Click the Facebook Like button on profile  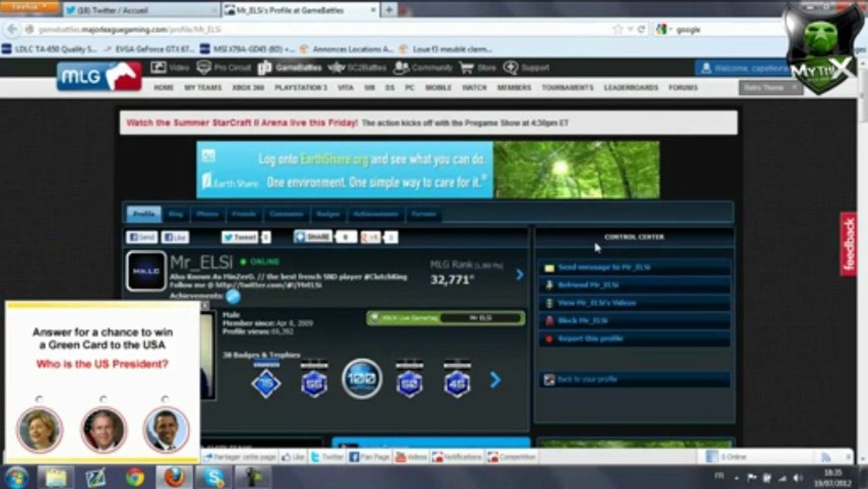pos(175,237)
